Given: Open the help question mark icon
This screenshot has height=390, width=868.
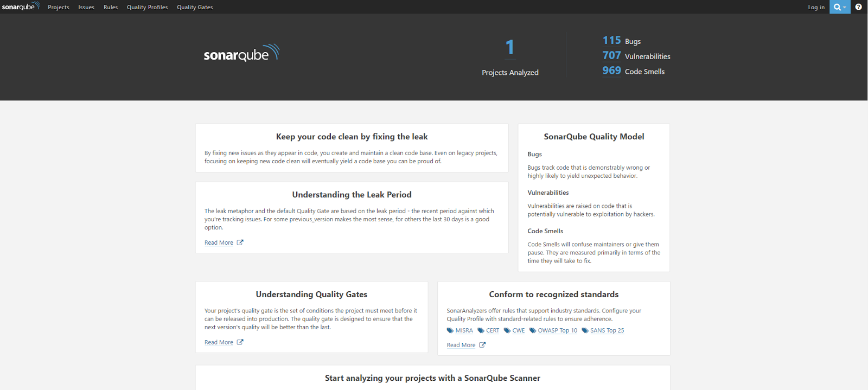Looking at the screenshot, I should pyautogui.click(x=858, y=7).
